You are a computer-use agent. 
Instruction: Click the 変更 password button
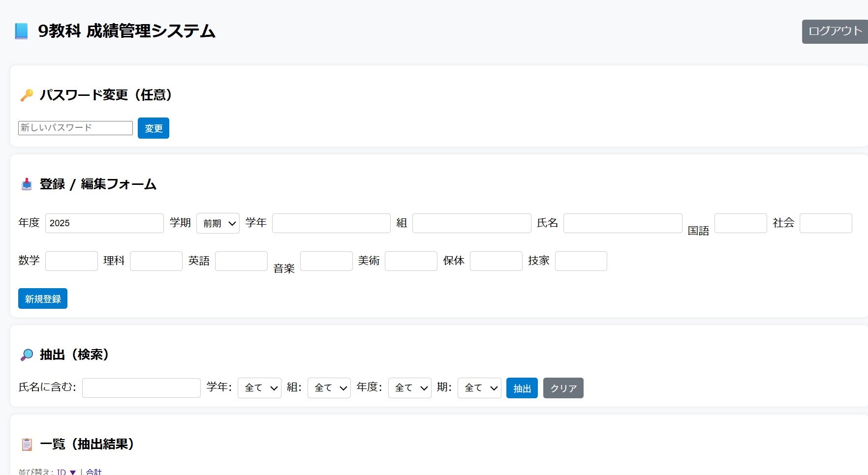(x=153, y=128)
